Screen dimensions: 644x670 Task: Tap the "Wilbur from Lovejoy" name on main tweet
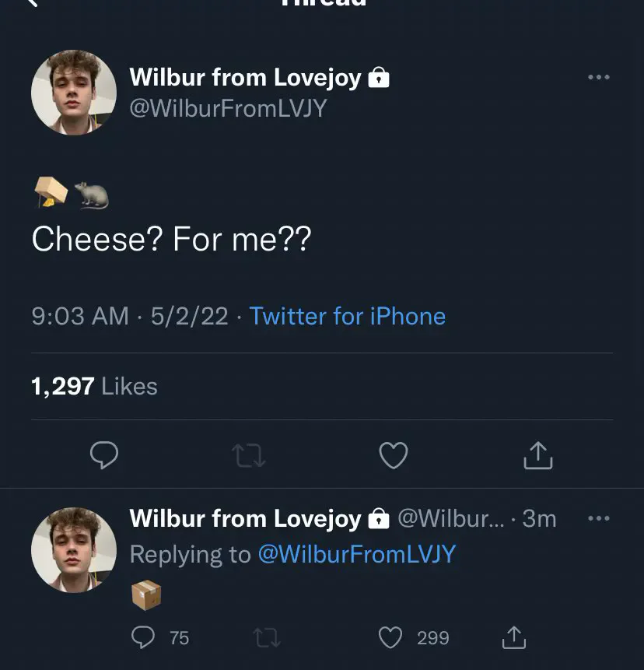245,77
